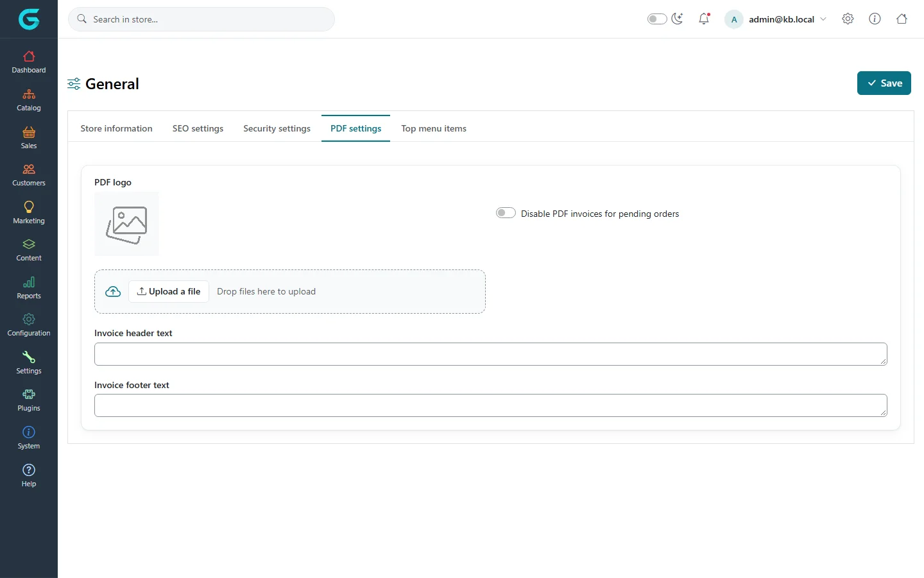
Task: Click the admin avatar circle
Action: 734,19
